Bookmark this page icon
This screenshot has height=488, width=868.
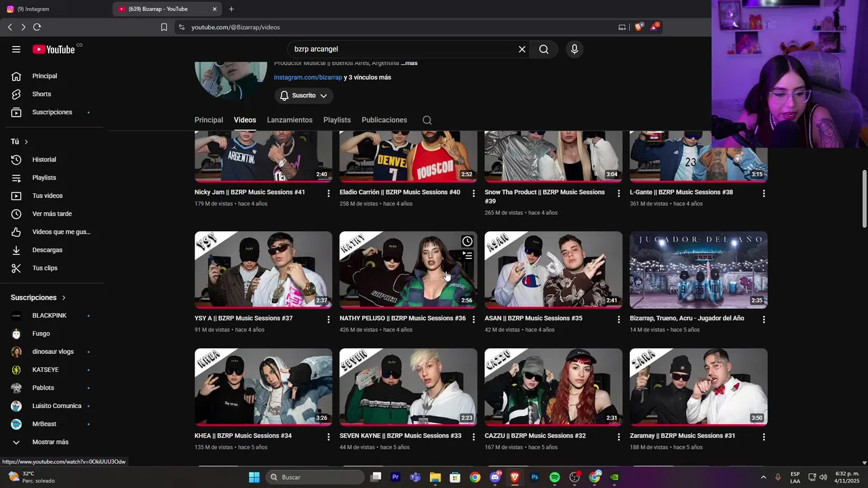163,27
